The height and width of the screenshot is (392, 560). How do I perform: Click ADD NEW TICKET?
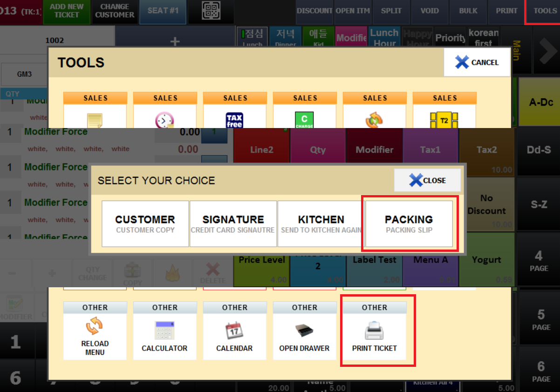(67, 12)
